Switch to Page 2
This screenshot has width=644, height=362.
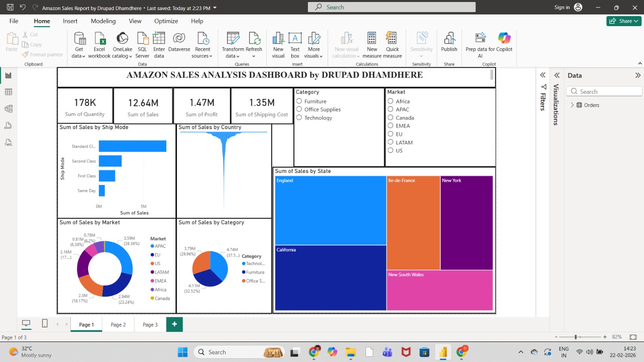(x=118, y=324)
